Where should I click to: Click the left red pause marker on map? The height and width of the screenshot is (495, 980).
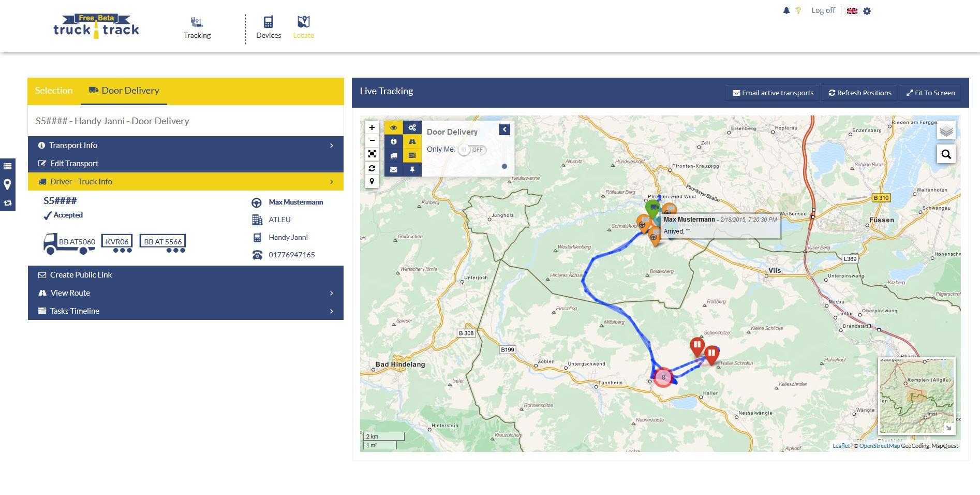click(697, 346)
